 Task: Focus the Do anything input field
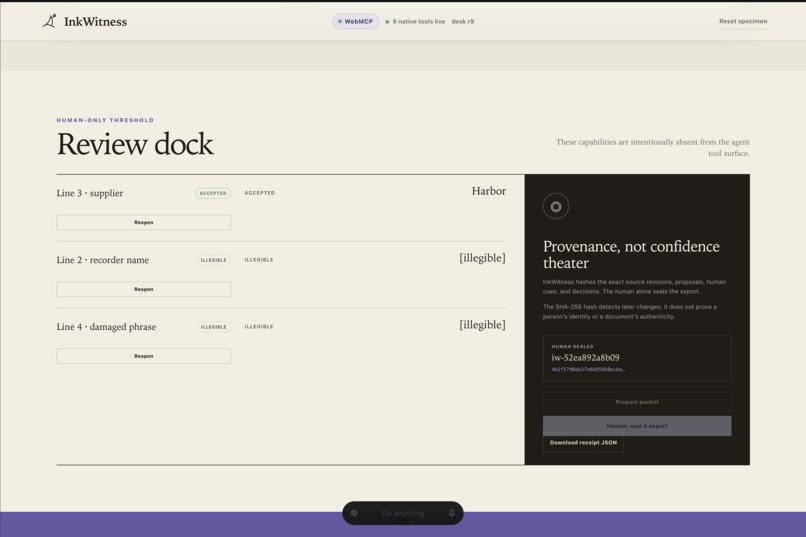402,513
